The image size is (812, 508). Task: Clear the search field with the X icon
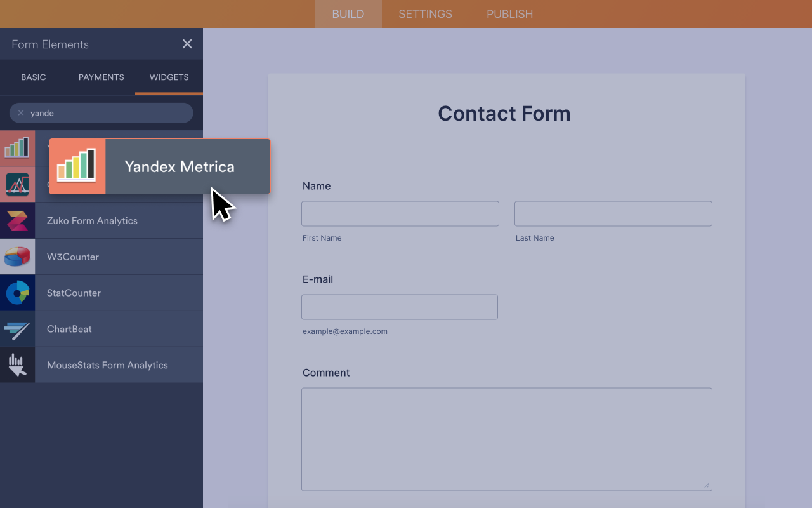tap(22, 112)
